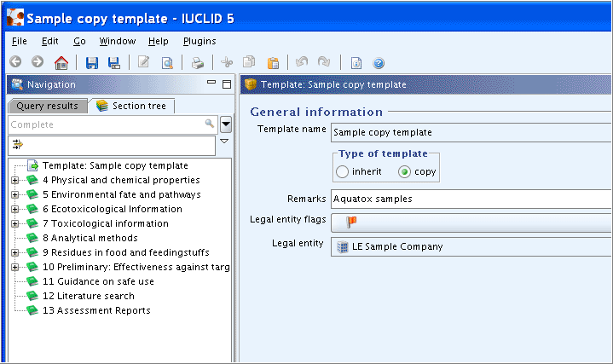Open the Plugins menu

point(200,41)
